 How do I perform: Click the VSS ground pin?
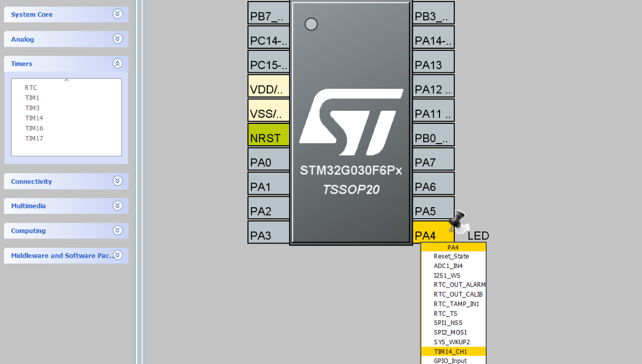tap(268, 110)
